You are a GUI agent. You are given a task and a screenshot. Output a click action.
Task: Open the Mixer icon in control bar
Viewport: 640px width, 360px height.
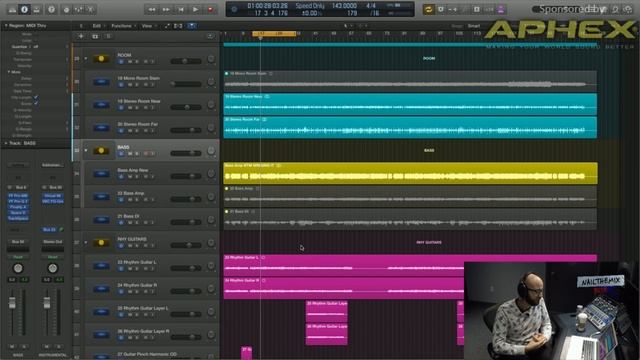(x=78, y=9)
